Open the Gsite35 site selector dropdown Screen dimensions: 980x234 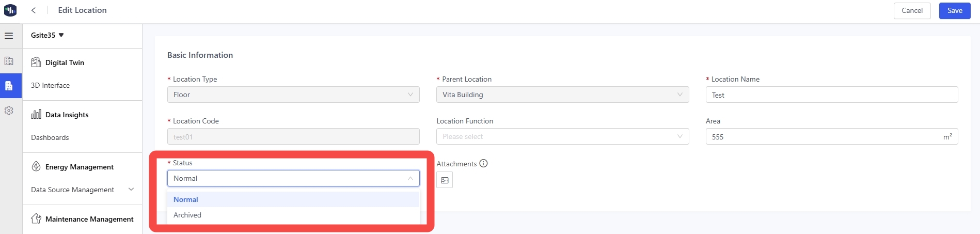[48, 35]
